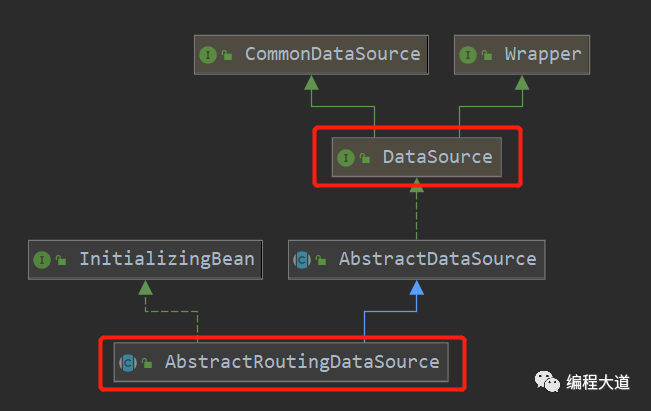
Task: Click the lock icon on AbstractDataSource node
Action: tap(320, 261)
